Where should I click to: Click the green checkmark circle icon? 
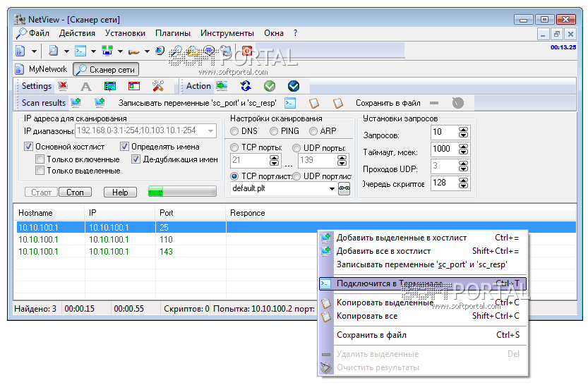pos(270,86)
